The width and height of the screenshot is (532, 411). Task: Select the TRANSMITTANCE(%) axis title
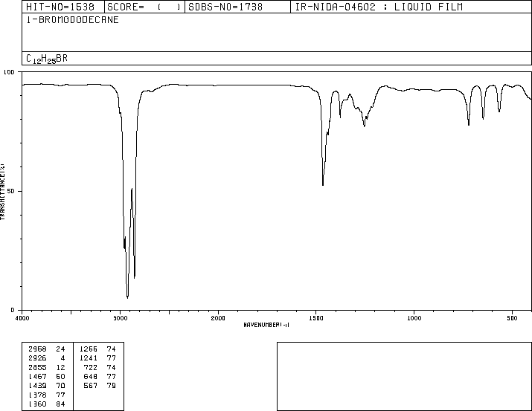pyautogui.click(x=2, y=192)
